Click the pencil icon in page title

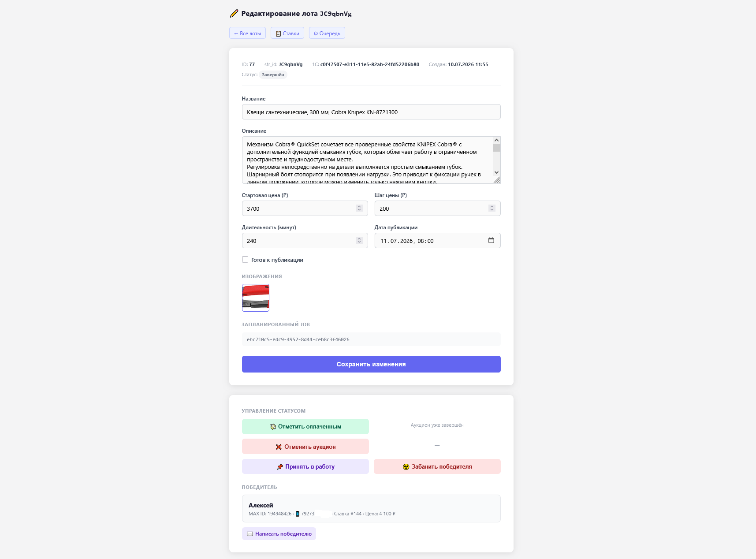pyautogui.click(x=234, y=14)
